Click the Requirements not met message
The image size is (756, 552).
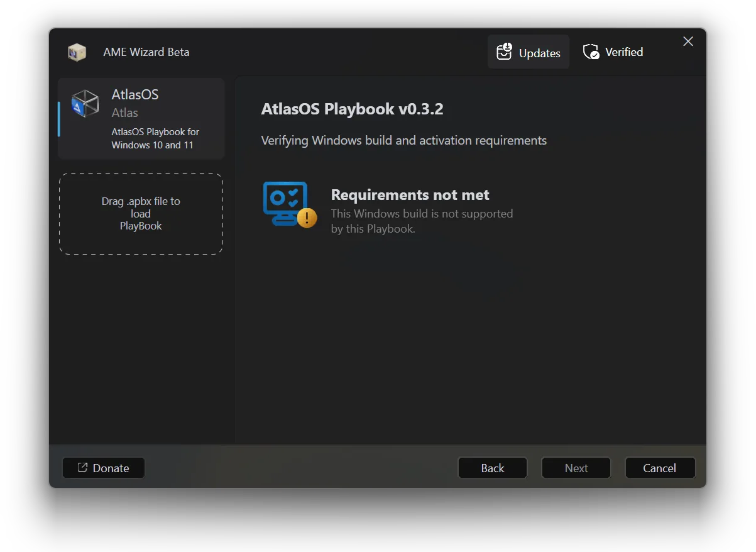pos(410,195)
